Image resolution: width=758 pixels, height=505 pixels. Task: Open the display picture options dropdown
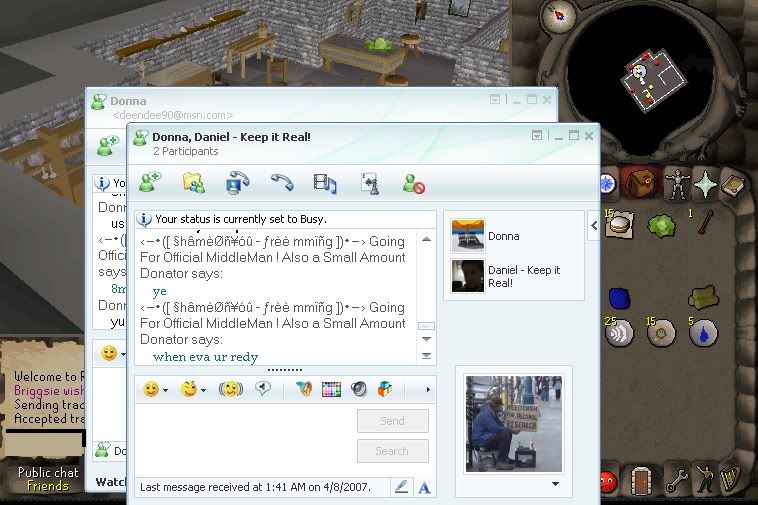(555, 484)
